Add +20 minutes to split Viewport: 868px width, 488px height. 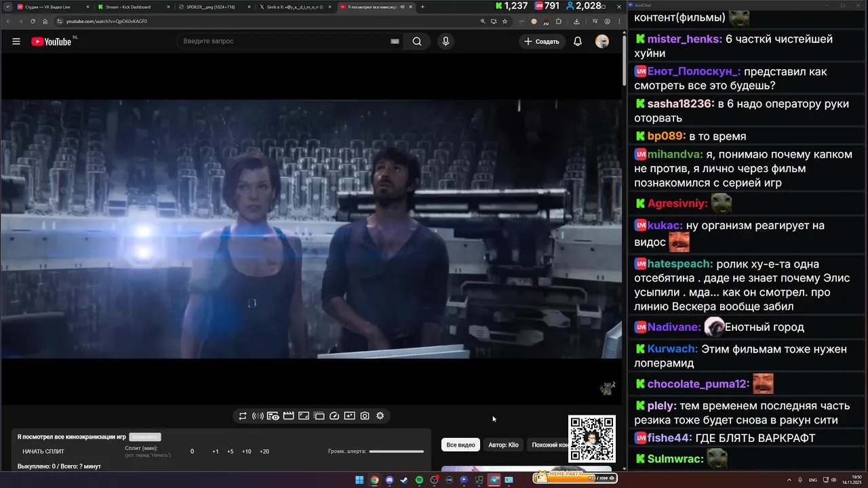(264, 451)
